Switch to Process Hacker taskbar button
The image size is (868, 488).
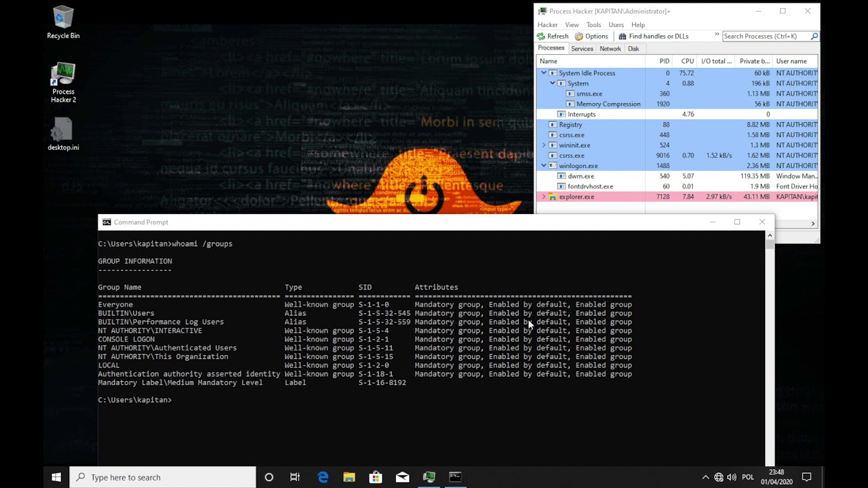[429, 477]
